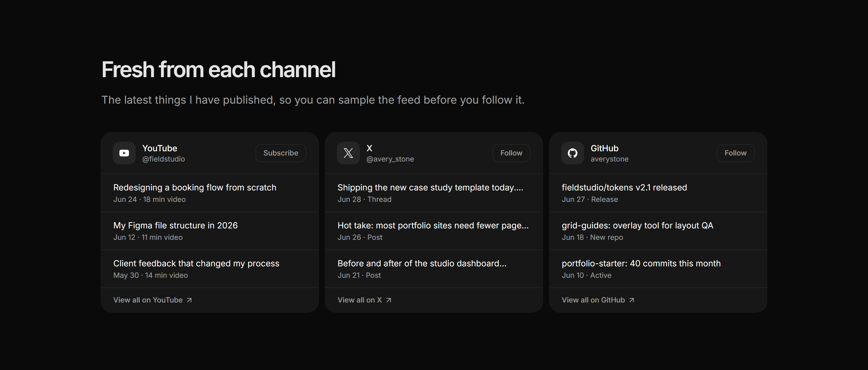Click the GitHub octocat logo icon
This screenshot has width=868, height=370.
(573, 153)
